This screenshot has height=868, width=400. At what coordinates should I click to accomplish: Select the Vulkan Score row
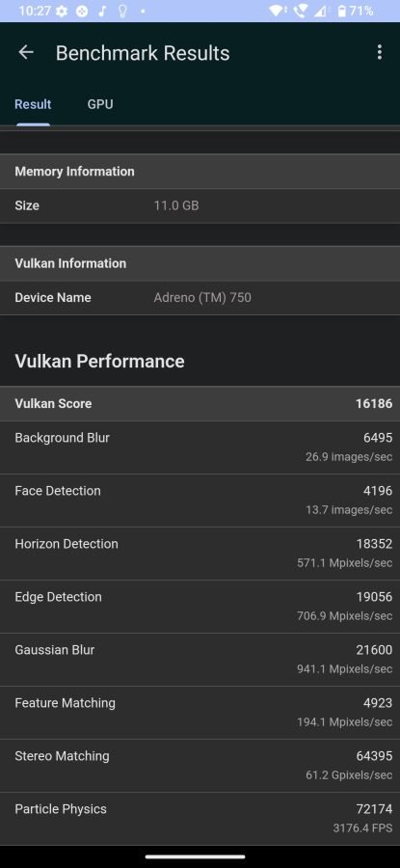(200, 403)
